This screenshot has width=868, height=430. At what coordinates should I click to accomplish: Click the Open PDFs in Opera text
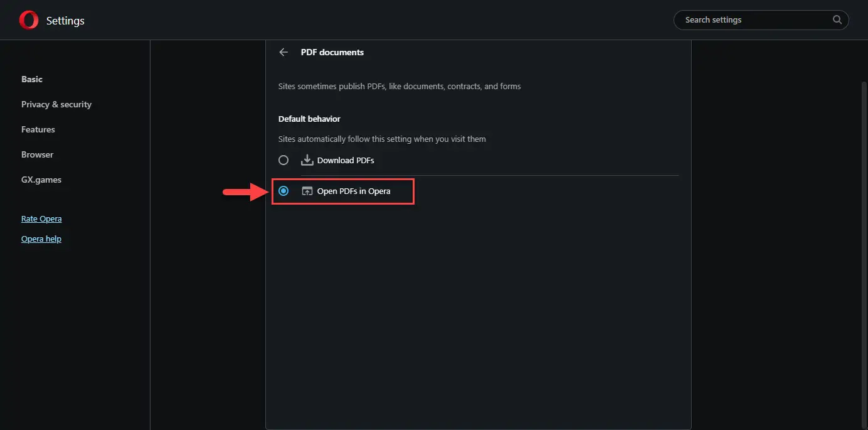(x=354, y=191)
